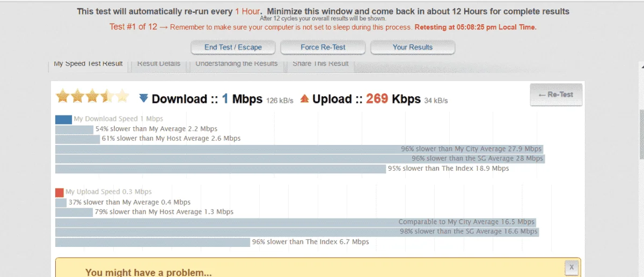Click the 'You might have a problem...' heading
Image resolution: width=644 pixels, height=277 pixels.
click(x=149, y=273)
